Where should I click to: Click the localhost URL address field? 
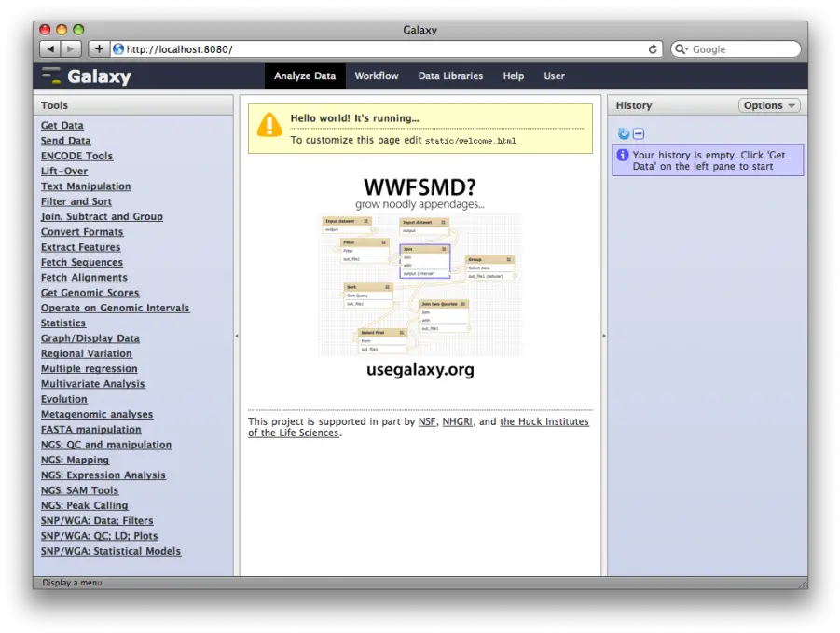pos(373,49)
